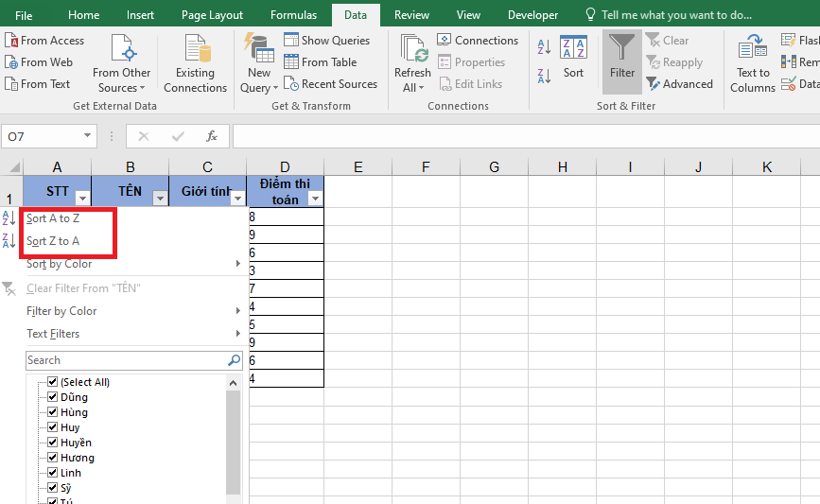Click the Sort dialog icon

pos(573,48)
